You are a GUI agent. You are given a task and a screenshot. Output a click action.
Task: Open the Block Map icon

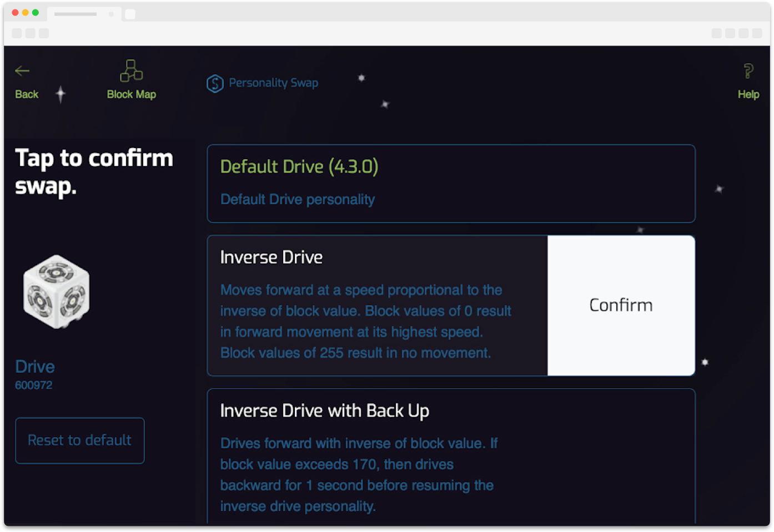(x=131, y=70)
